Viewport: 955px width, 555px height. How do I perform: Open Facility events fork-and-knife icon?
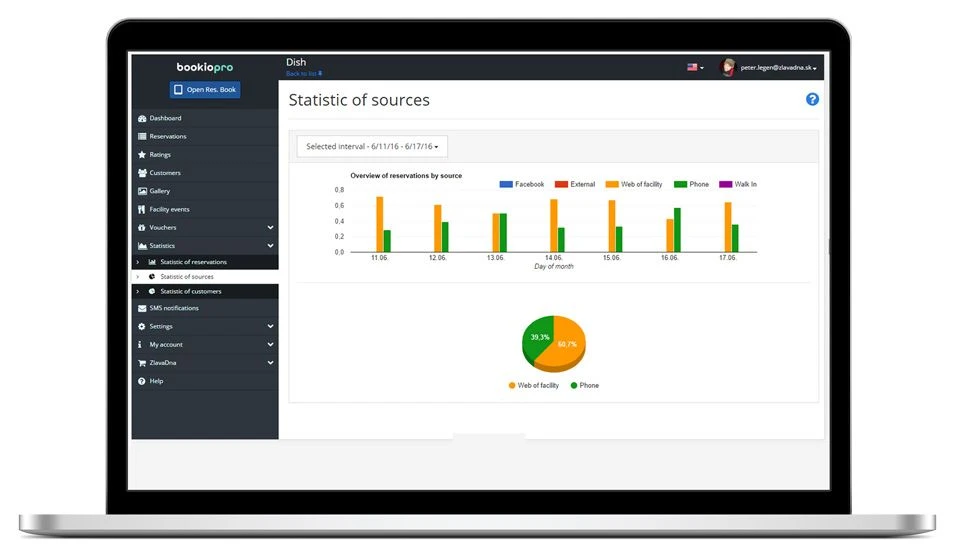pos(141,210)
